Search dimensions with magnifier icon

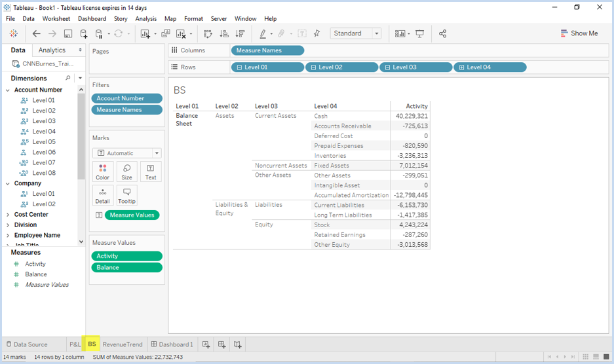tap(68, 78)
